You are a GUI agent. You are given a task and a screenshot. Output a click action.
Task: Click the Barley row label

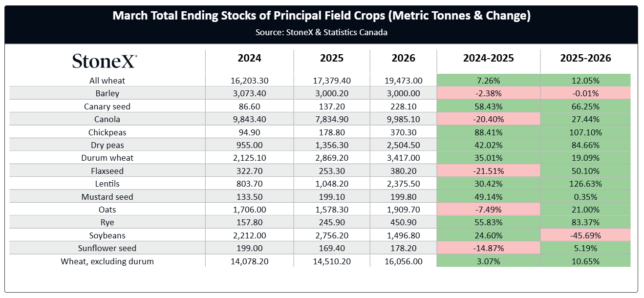[x=107, y=93]
